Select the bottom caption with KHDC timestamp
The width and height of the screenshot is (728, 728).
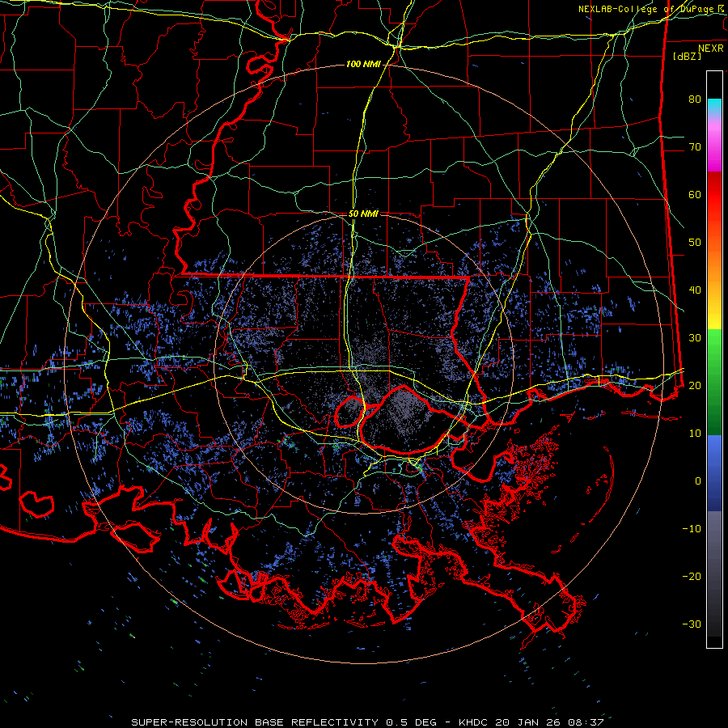point(367,722)
